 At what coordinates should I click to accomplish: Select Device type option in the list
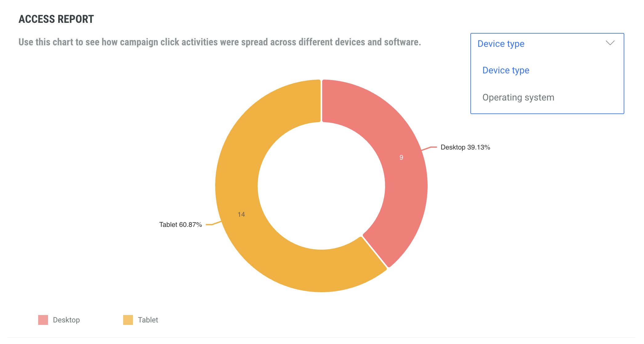pyautogui.click(x=506, y=70)
